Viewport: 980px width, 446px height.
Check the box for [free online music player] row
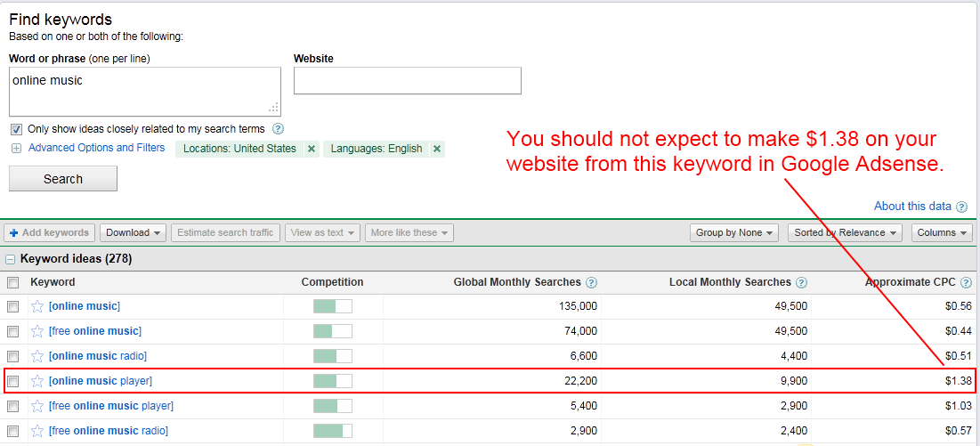coord(12,406)
